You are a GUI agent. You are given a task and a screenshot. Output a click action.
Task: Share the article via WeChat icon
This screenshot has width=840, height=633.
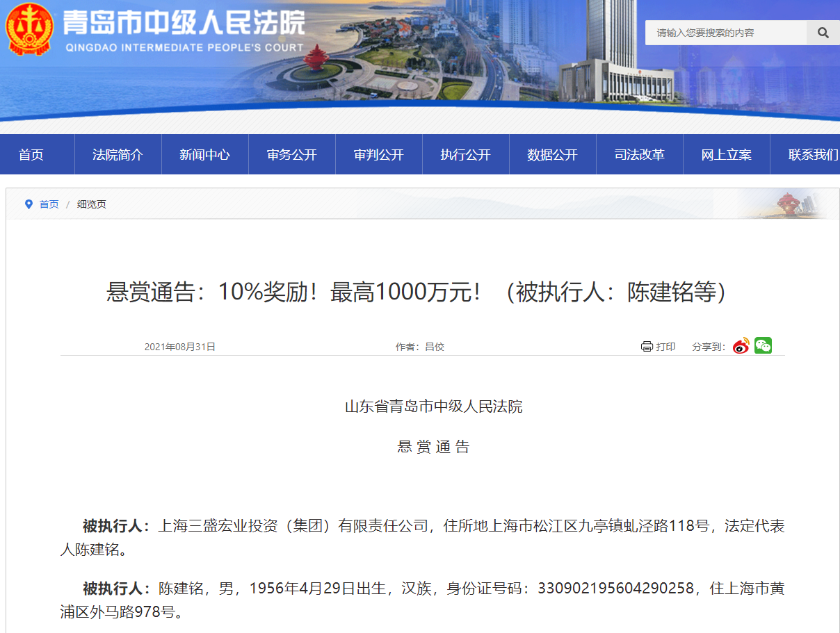[x=763, y=345]
